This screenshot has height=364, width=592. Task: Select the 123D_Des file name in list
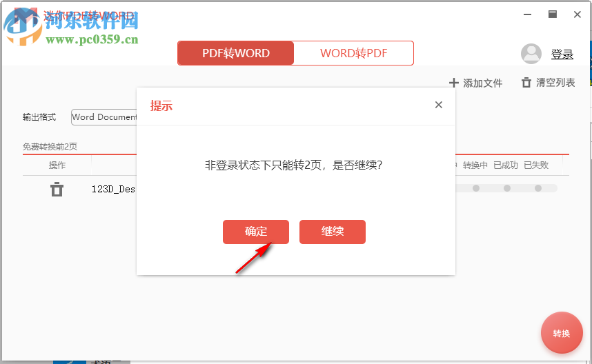113,190
